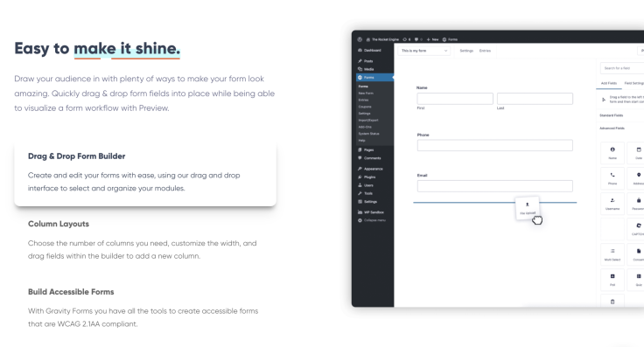The width and height of the screenshot is (644, 347).
Task: Open Posts in the WordPress sidebar
Action: [366, 61]
